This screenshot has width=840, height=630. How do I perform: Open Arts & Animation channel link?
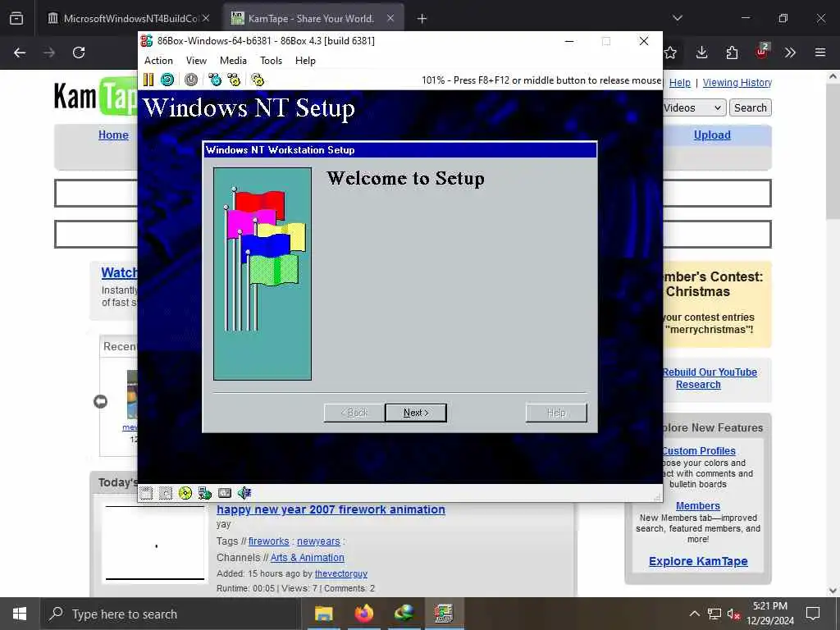(307, 557)
